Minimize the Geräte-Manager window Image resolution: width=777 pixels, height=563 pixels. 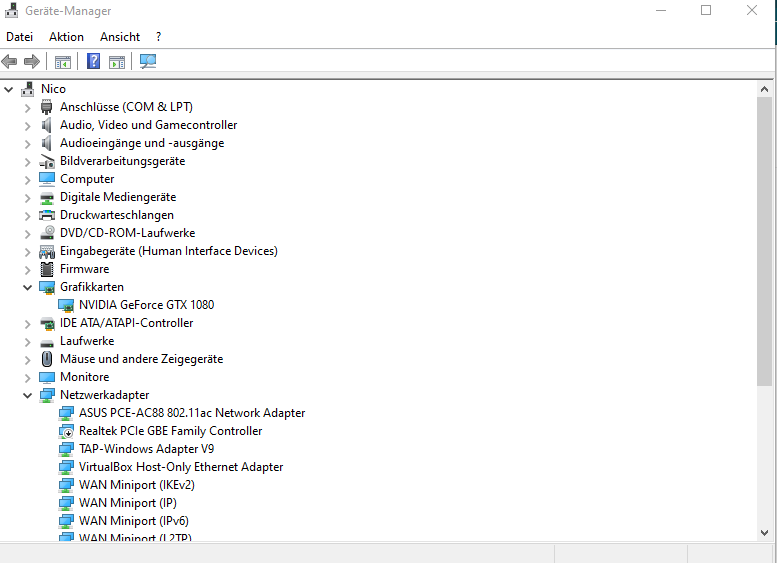(x=661, y=10)
